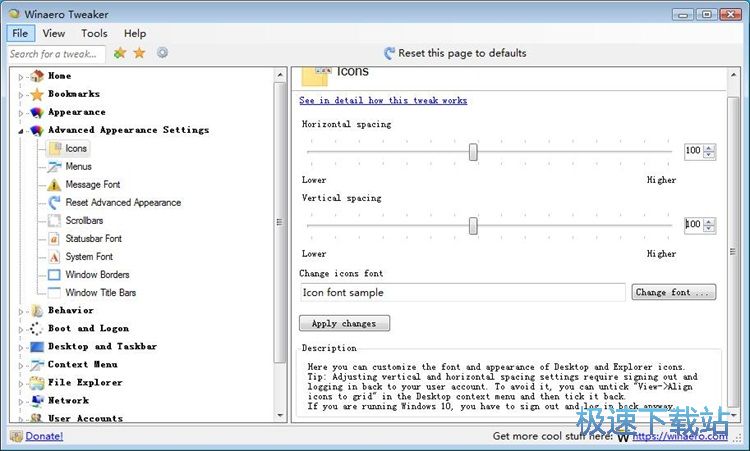Open the Tools menu
Screen dimensions: 750x451
click(94, 33)
